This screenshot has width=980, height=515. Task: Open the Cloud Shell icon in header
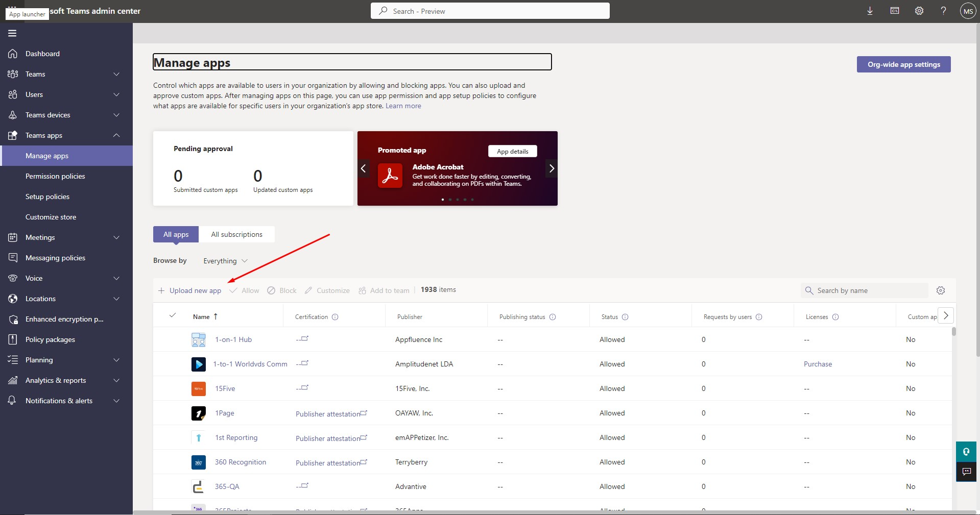click(895, 11)
